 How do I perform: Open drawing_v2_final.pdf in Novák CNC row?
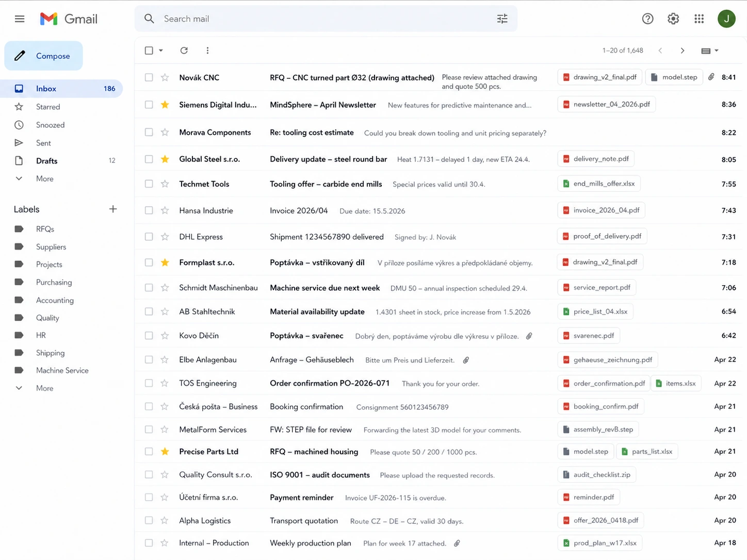[600, 77]
